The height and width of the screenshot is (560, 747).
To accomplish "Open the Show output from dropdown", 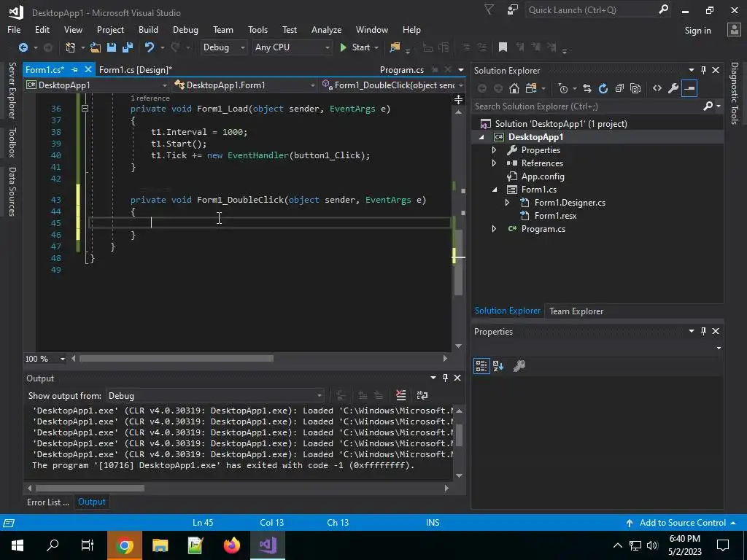I will pos(215,396).
